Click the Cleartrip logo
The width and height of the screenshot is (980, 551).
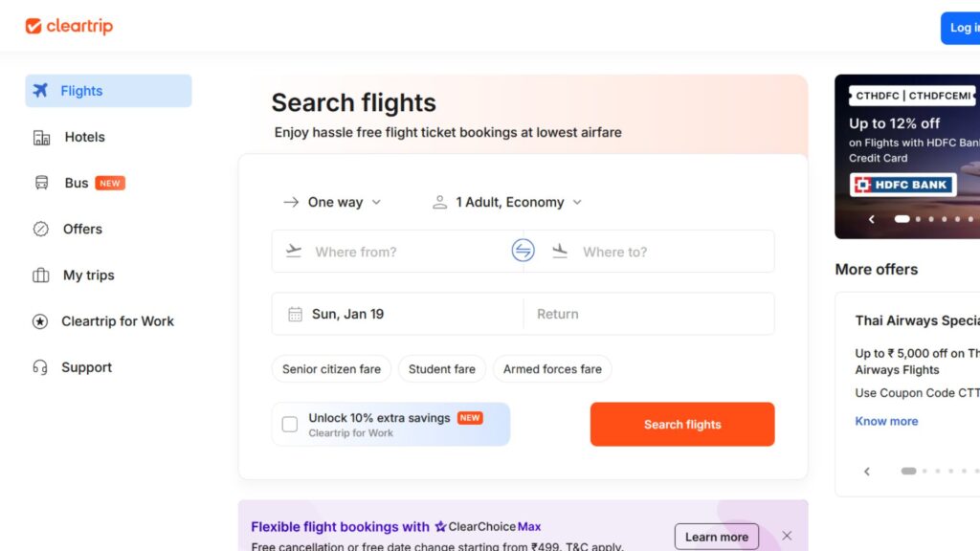(x=69, y=27)
